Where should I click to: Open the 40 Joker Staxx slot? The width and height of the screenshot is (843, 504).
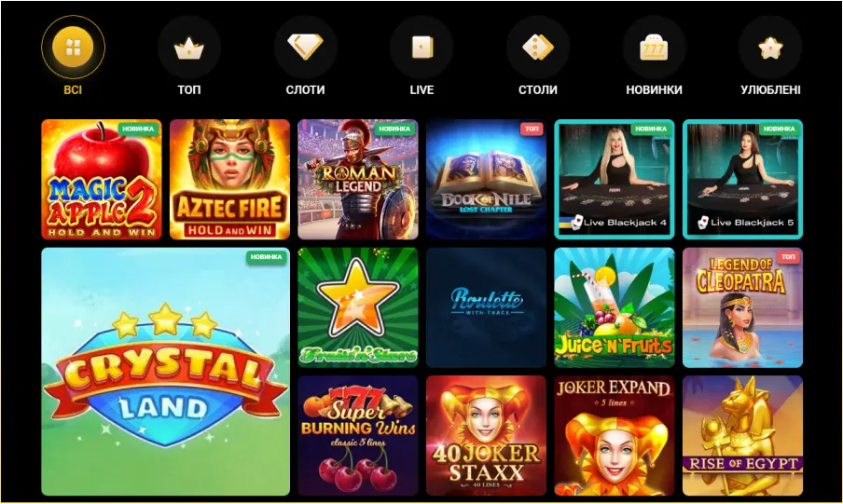(x=486, y=436)
